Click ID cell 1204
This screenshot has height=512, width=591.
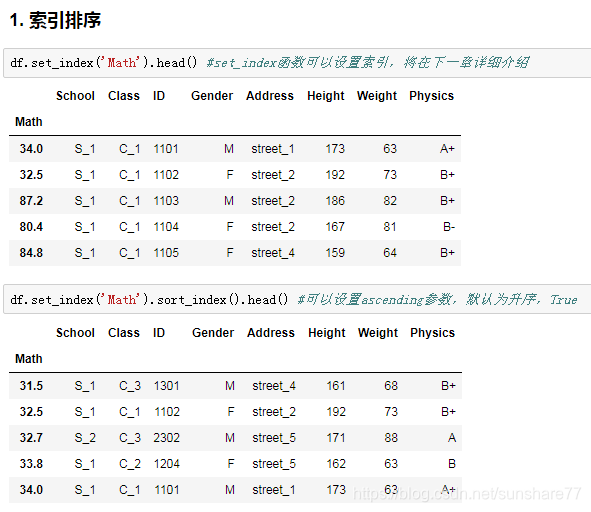[x=167, y=464]
